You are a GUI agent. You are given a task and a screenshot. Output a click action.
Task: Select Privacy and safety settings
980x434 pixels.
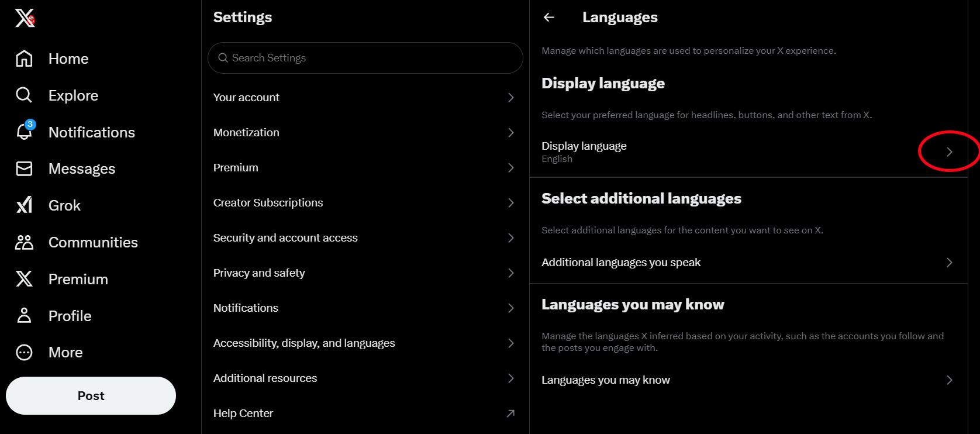(x=364, y=273)
